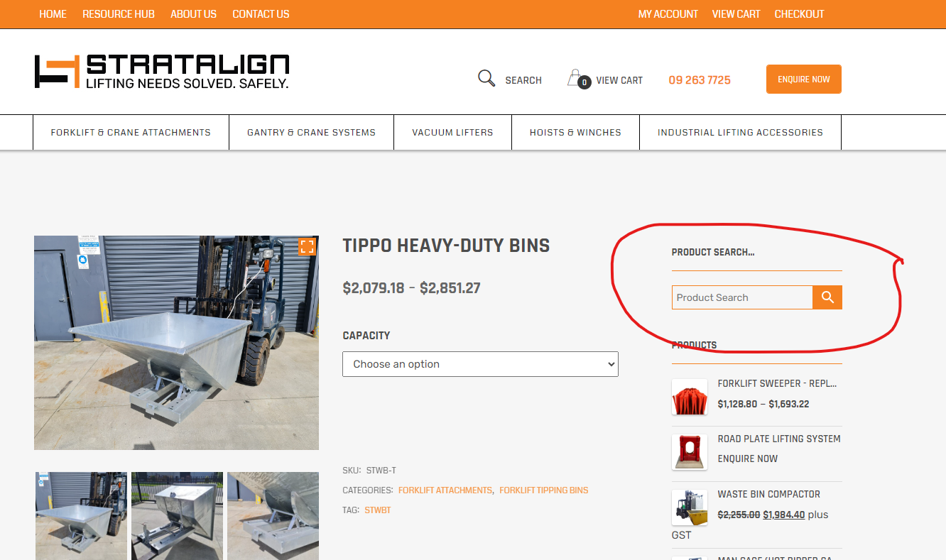Click PRODUCT SEARCH... sidebar heading

point(713,252)
